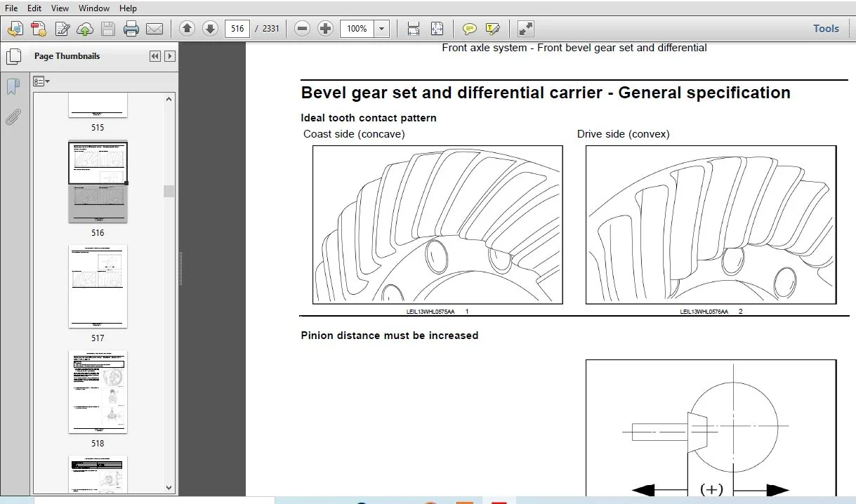Screen dimensions: 856x504
Task: Open the File menu
Action: click(x=11, y=8)
